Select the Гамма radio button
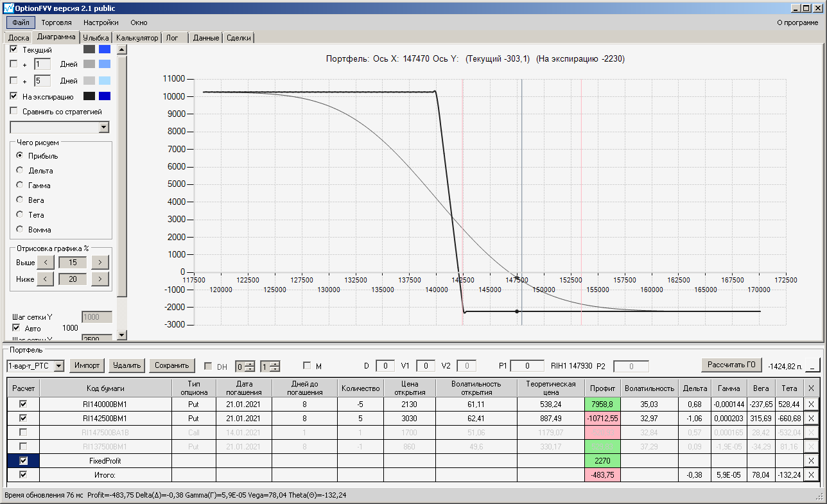This screenshot has height=504, width=827. point(20,186)
